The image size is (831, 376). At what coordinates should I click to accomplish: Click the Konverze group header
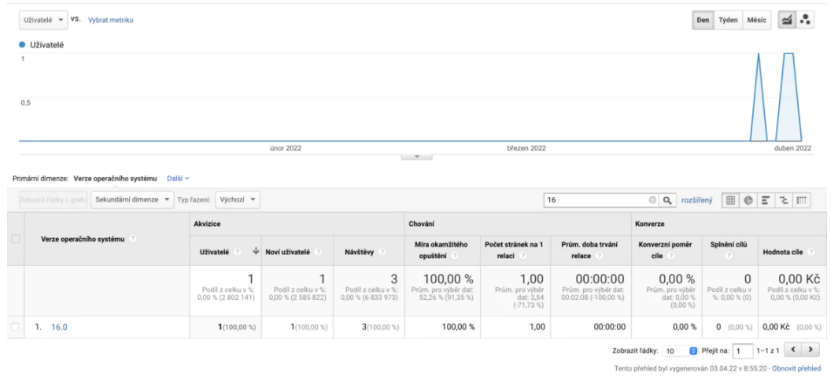tap(650, 224)
